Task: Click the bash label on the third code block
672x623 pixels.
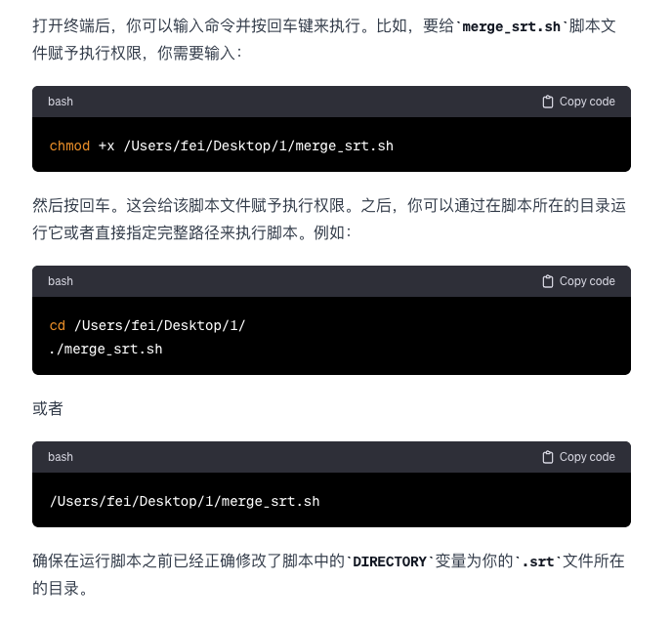Action: pos(61,457)
